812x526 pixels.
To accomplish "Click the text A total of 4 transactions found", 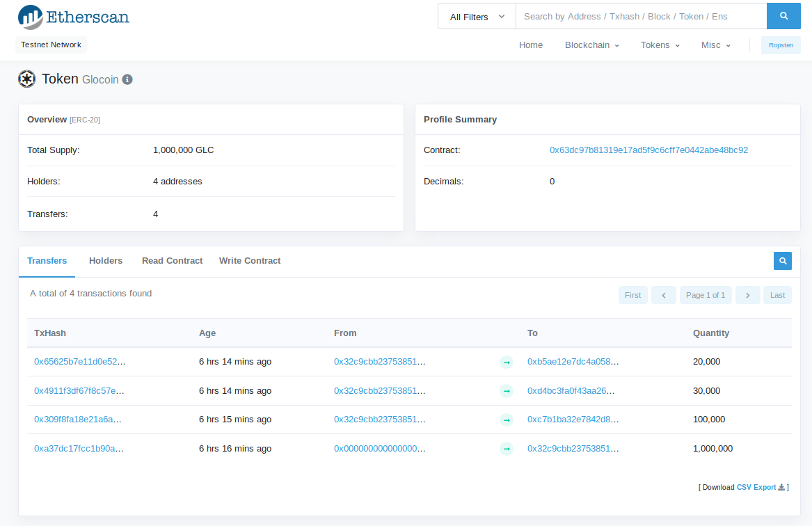I will point(90,294).
